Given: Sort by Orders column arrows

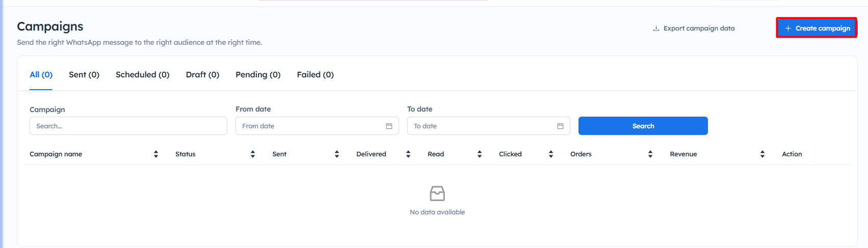Looking at the screenshot, I should pos(650,154).
